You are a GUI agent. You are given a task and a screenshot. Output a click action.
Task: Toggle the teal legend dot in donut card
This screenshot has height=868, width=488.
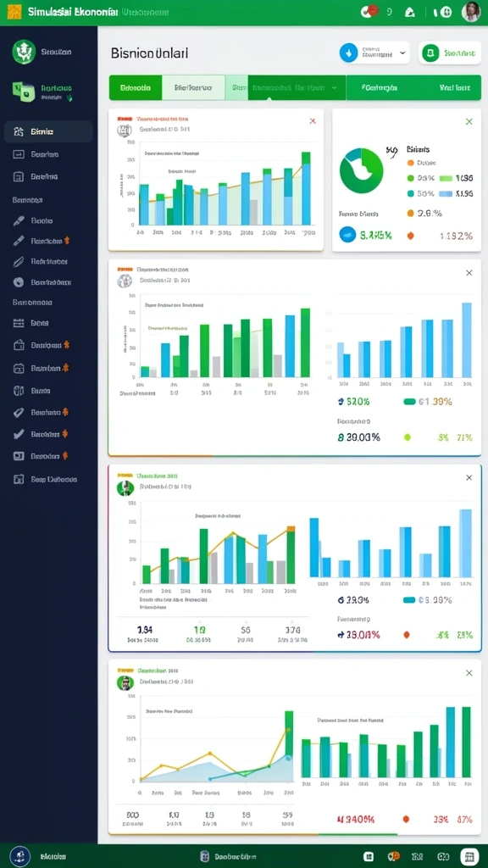point(411,194)
